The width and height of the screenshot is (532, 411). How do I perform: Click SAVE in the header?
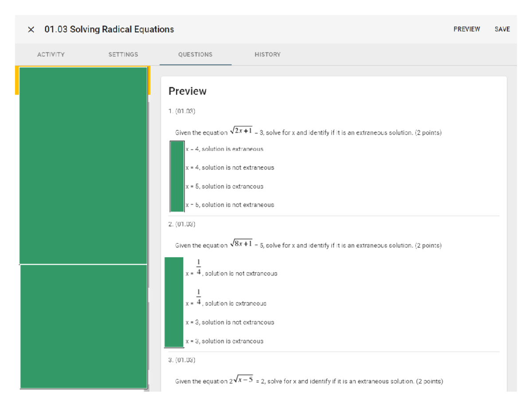[502, 29]
